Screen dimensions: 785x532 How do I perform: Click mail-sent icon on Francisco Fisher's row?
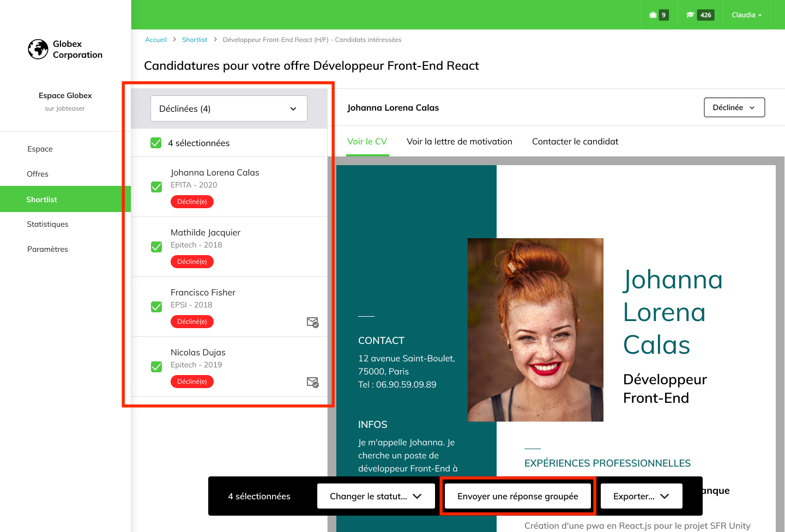312,322
